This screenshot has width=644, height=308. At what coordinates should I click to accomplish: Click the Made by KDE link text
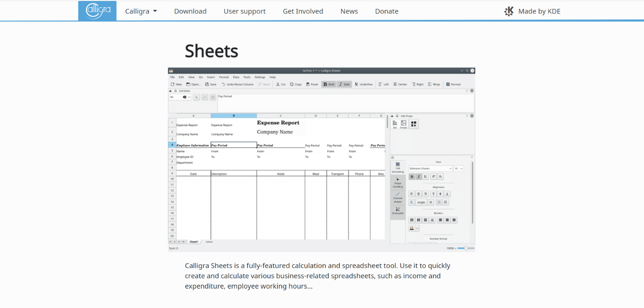pyautogui.click(x=539, y=11)
